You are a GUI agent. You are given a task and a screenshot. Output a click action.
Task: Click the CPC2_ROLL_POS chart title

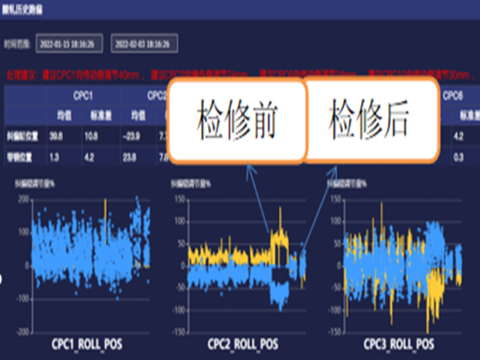coord(243,344)
